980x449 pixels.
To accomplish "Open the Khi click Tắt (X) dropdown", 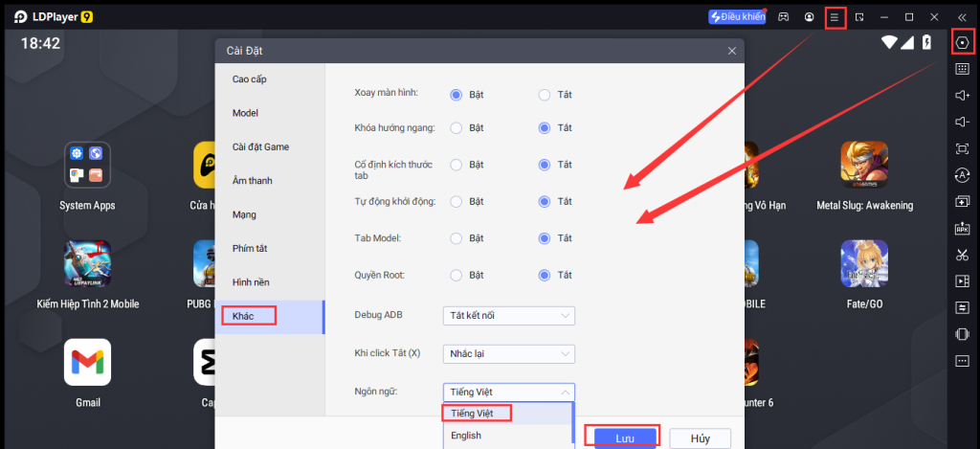I will click(508, 354).
